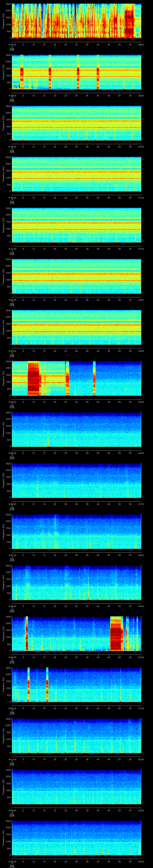The image size is (153, 868).
Task: Open the spectrogram panel starting at 6:42:00
Action: tap(77, 276)
